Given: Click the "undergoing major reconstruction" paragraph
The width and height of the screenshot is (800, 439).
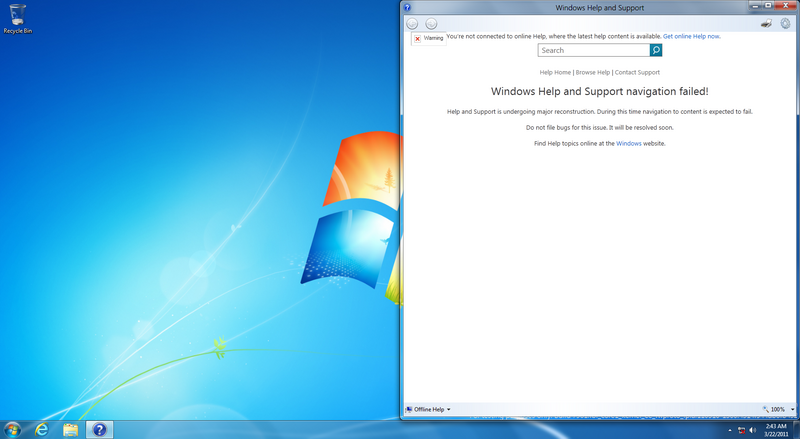Looking at the screenshot, I should pos(599,111).
